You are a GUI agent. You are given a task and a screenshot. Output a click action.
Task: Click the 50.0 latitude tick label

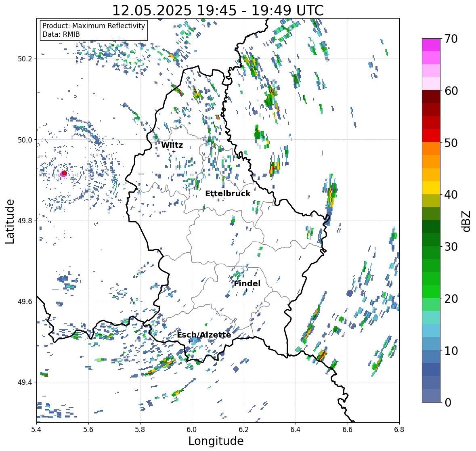coord(25,140)
